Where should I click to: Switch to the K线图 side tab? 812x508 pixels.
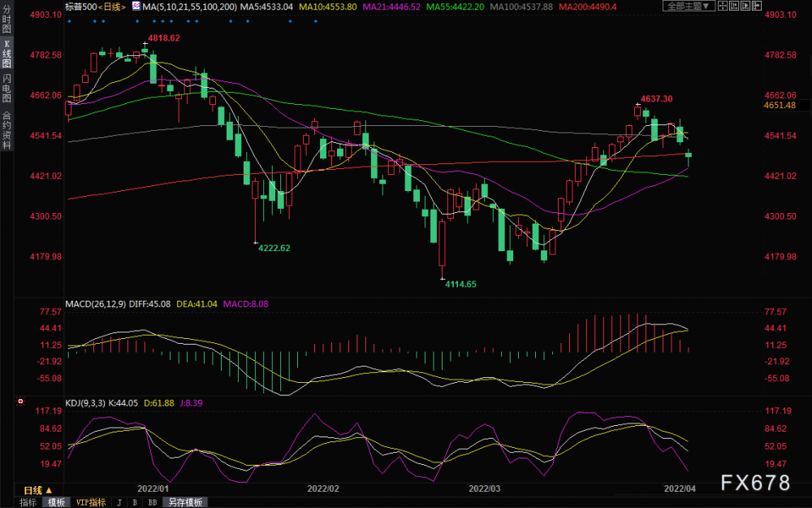[x=6, y=54]
